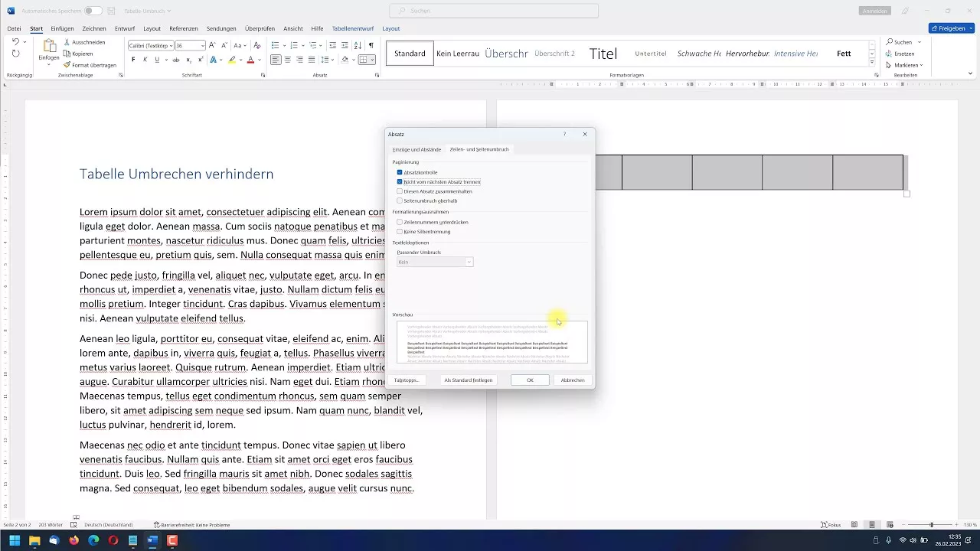Expand the font size dropdown
The width and height of the screenshot is (980, 551).
[x=202, y=46]
